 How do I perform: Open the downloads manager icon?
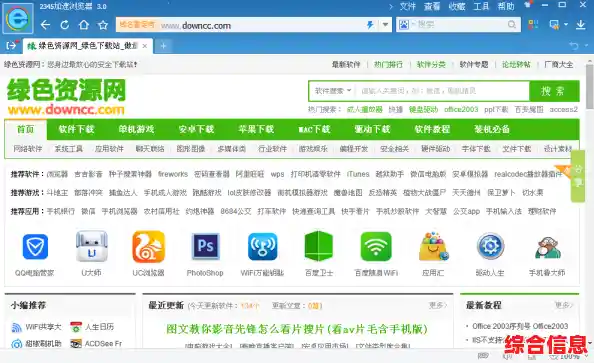click(580, 25)
